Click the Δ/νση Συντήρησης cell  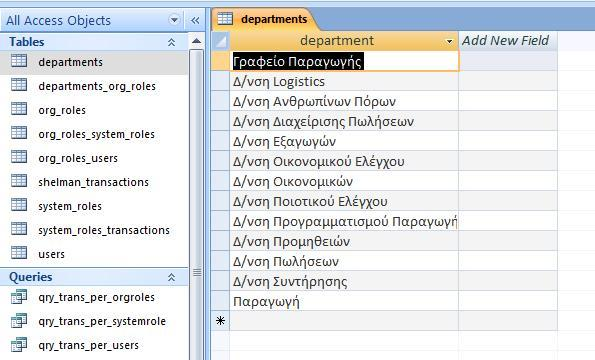tap(344, 281)
